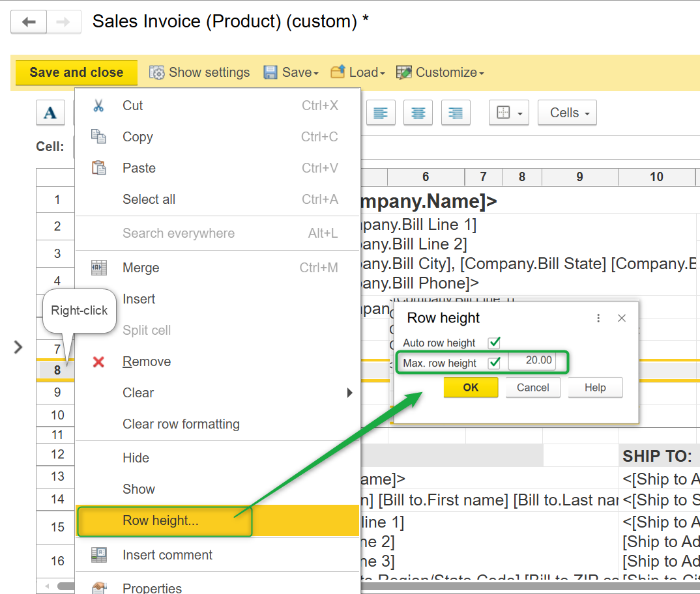Click Save and close button

tap(76, 72)
